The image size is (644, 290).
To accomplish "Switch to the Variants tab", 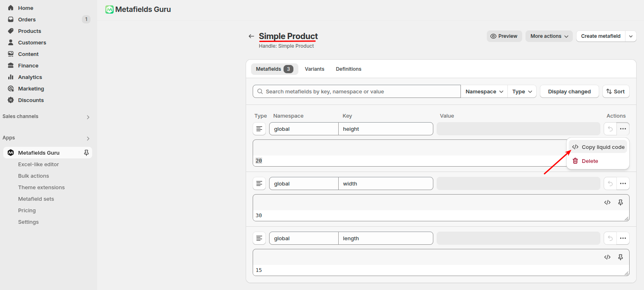I will (314, 69).
